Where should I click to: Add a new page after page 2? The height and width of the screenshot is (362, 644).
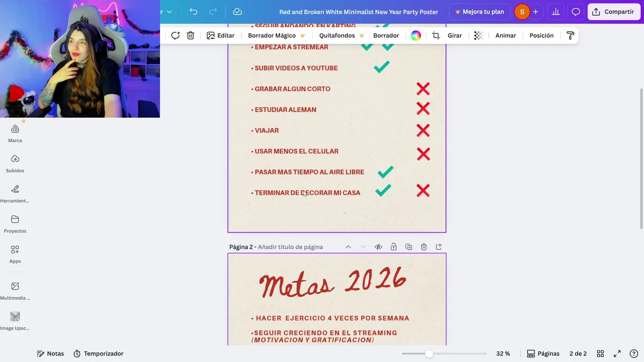coord(439,247)
